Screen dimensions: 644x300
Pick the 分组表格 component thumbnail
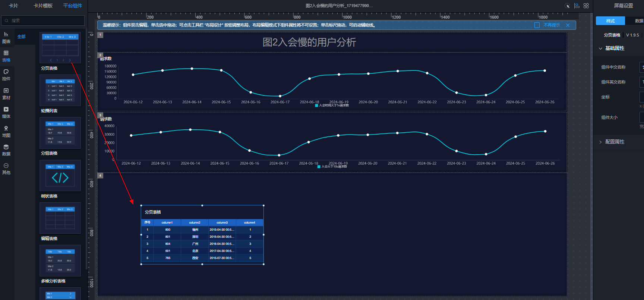(60, 133)
